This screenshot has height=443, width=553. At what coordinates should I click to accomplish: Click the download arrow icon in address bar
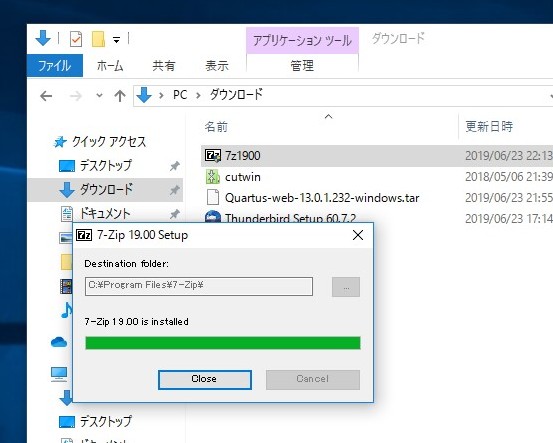[x=144, y=95]
